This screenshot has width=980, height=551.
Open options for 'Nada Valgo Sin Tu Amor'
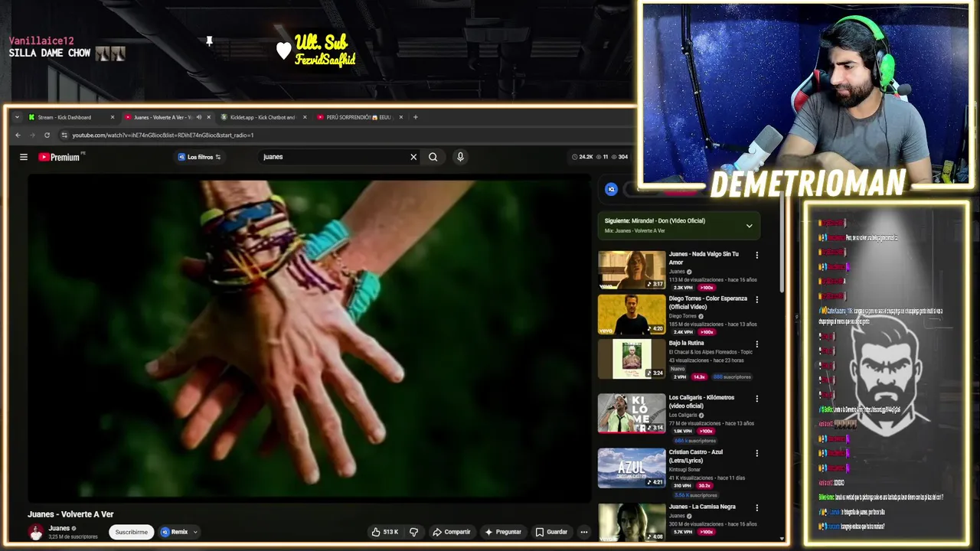coord(757,256)
